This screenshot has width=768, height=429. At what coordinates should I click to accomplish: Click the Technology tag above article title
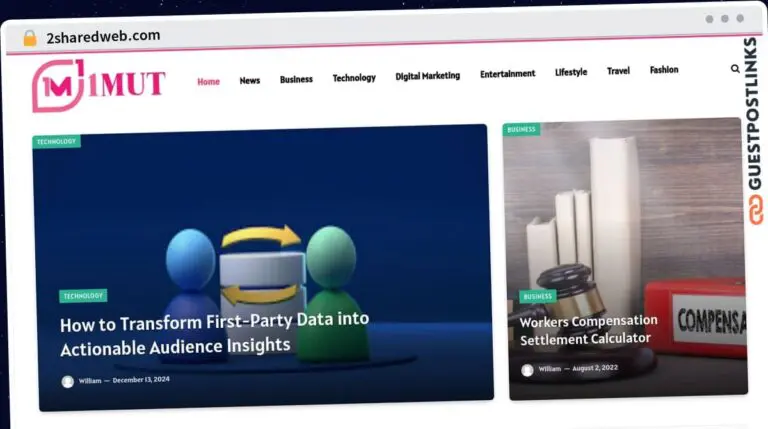click(83, 296)
